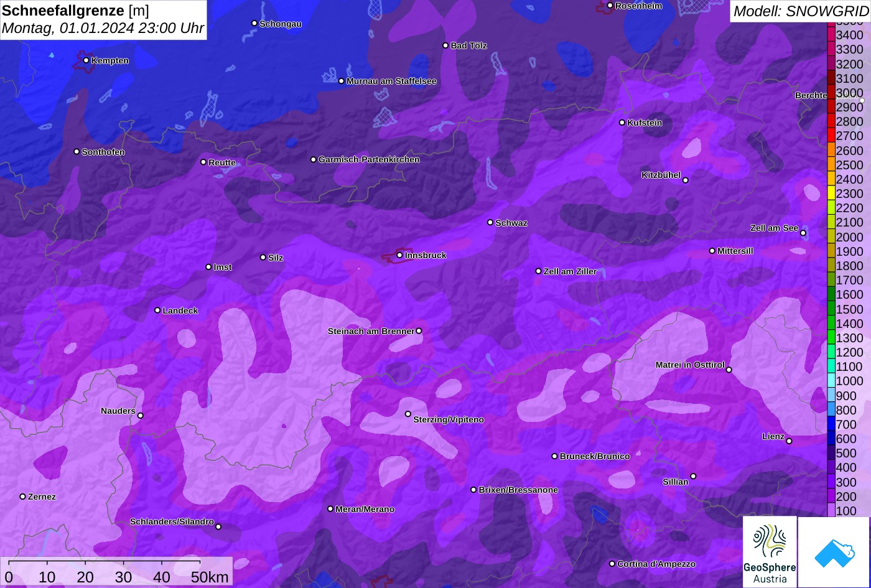Click the Zernez marker dot

(x=23, y=497)
